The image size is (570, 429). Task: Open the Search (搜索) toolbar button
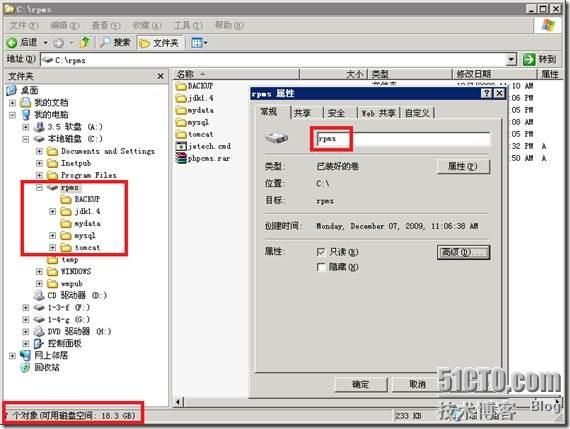tap(115, 43)
